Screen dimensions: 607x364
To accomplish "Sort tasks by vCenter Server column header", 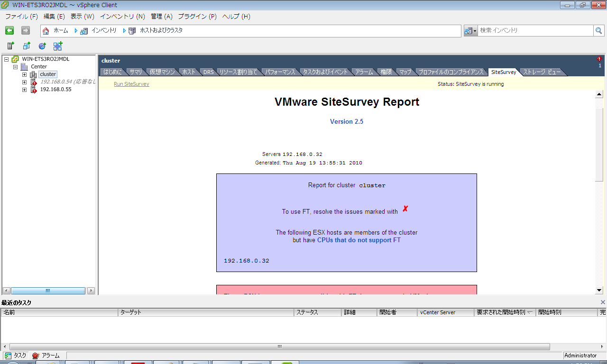I will pyautogui.click(x=446, y=313).
